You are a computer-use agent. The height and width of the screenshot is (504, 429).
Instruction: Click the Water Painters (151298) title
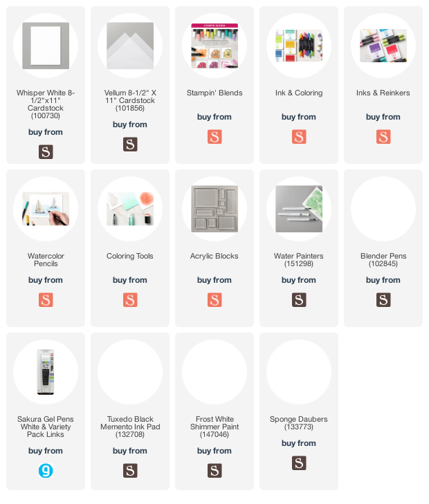pos(299,260)
